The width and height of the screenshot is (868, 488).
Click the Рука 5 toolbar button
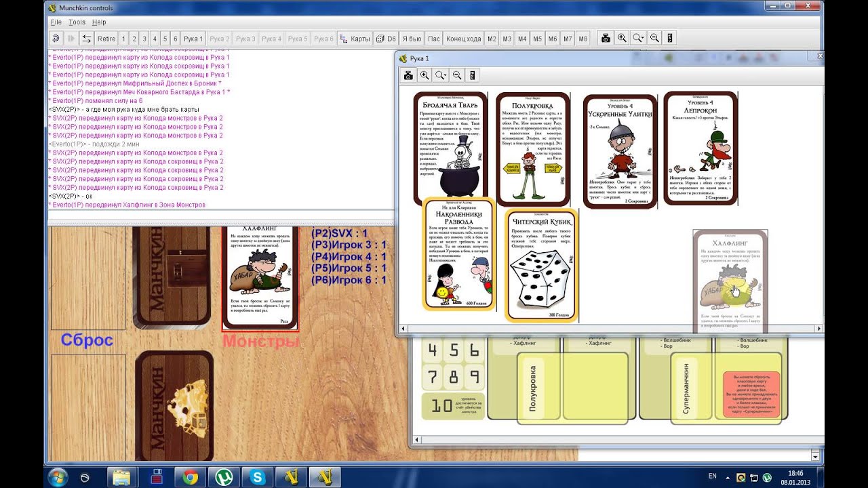tap(298, 39)
